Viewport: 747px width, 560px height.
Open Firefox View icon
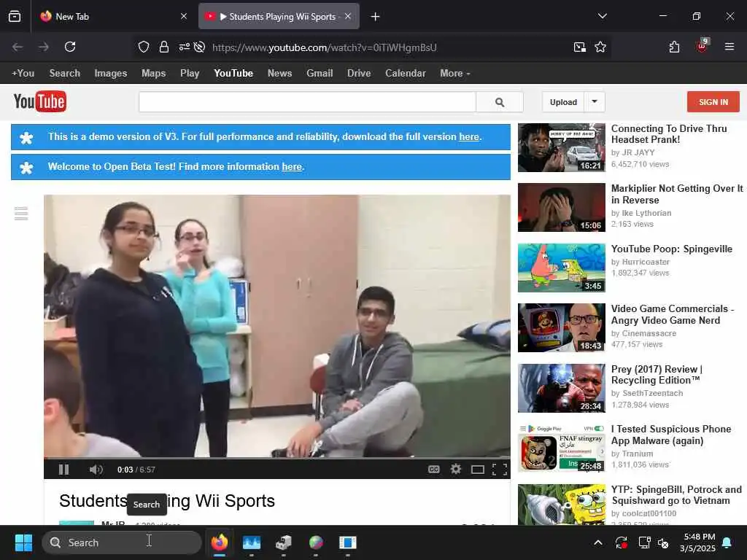pyautogui.click(x=15, y=17)
